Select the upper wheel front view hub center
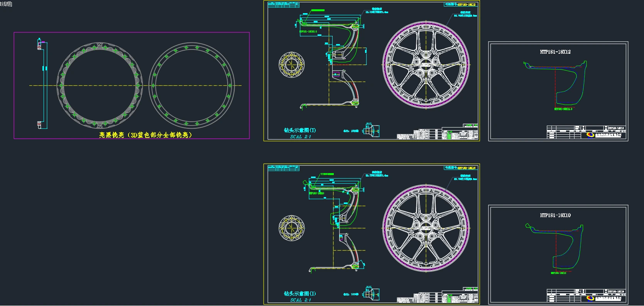This screenshot has width=644, height=306. click(426, 65)
